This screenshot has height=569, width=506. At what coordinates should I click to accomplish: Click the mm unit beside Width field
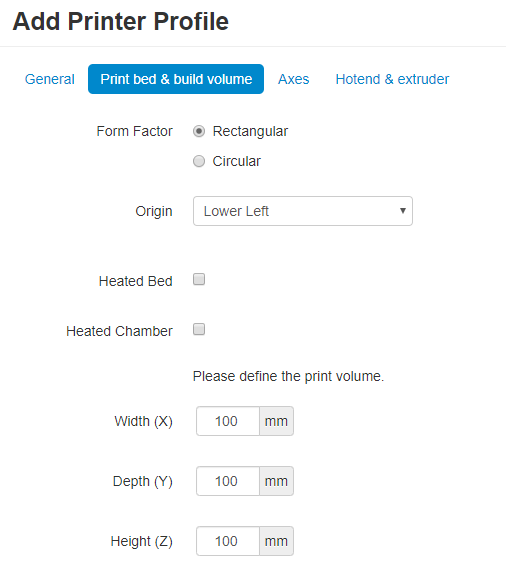276,421
